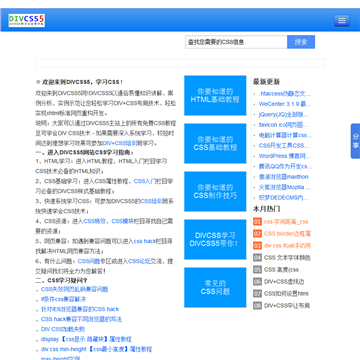The width and height of the screenshot is (360, 360).
Task: Open the 常见的CSS问题 tile
Action: (x=215, y=287)
